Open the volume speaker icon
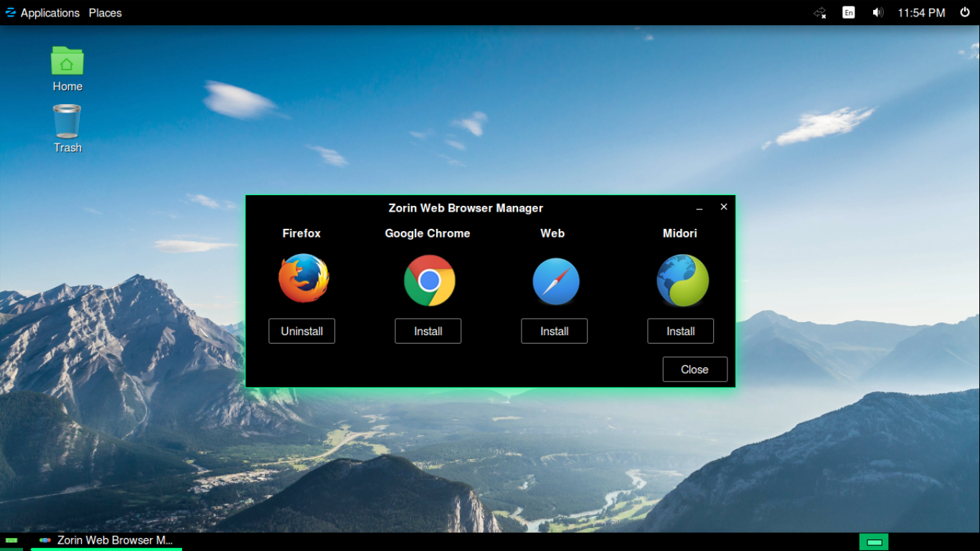Viewport: 980px width, 551px height. [x=877, y=13]
